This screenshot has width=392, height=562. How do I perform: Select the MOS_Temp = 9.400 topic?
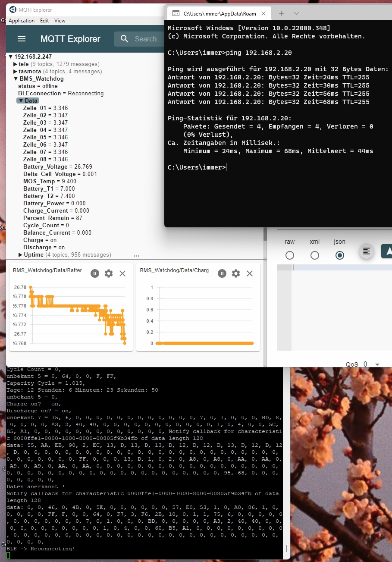50,181
